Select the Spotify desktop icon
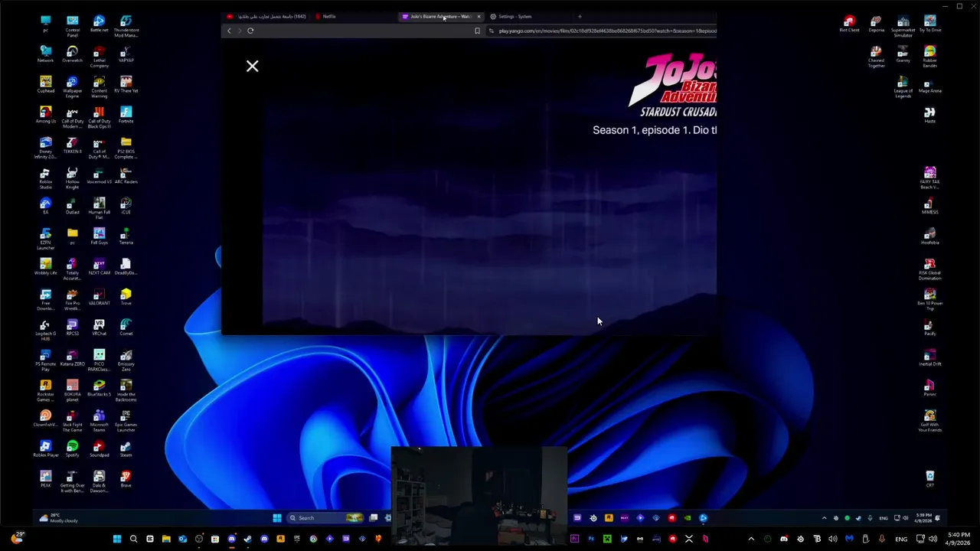The width and height of the screenshot is (980, 551). coord(72,448)
